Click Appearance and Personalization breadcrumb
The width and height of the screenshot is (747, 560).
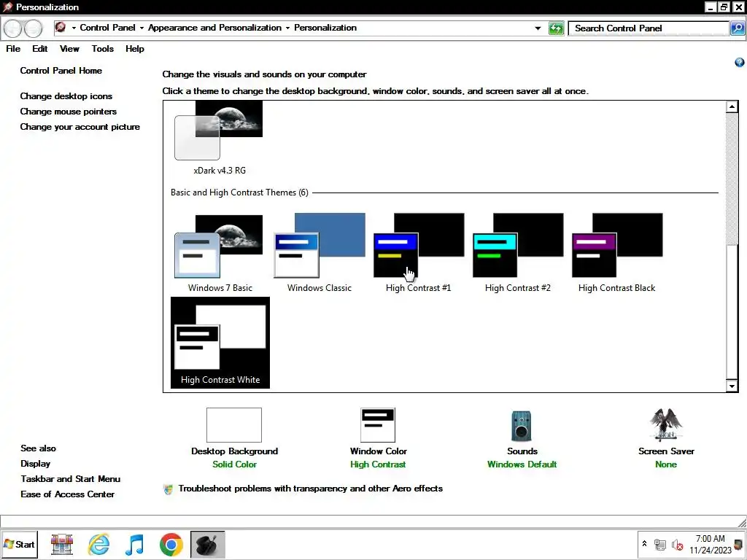(x=215, y=28)
